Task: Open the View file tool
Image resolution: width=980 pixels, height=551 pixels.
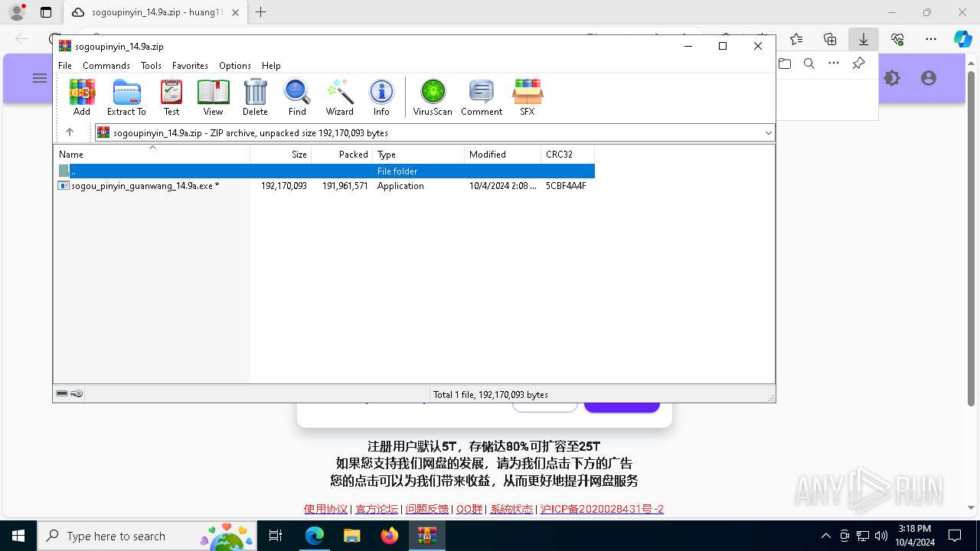Action: click(213, 97)
